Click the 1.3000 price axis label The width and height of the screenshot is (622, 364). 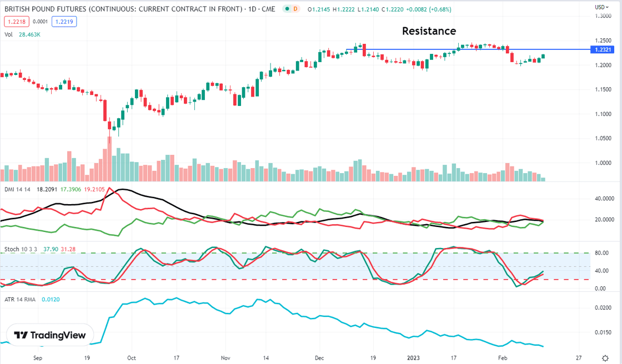pyautogui.click(x=603, y=16)
